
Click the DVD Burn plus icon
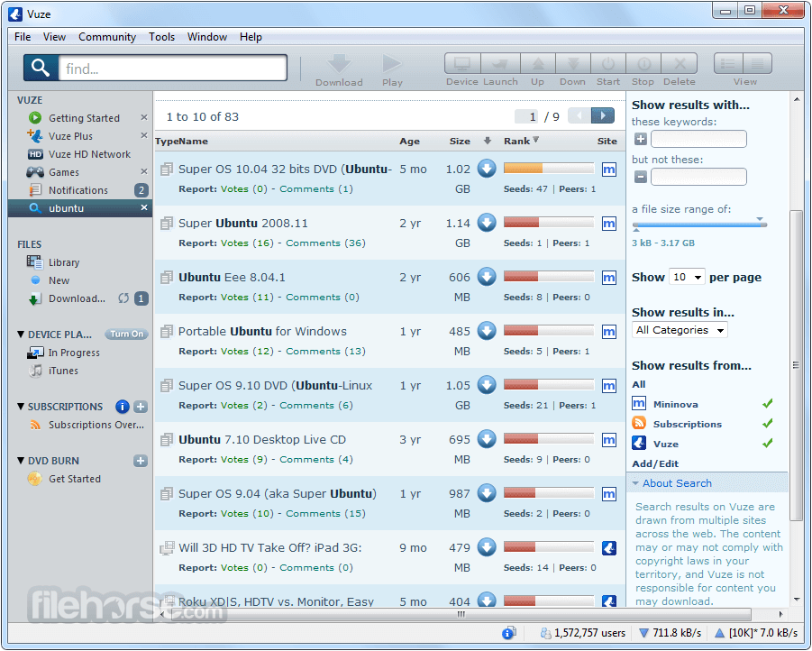(x=141, y=461)
